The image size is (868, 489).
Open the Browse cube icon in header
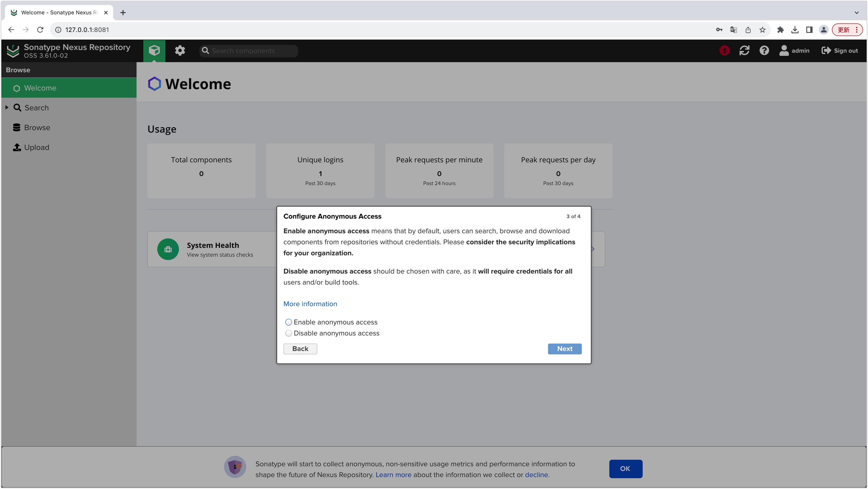(154, 50)
